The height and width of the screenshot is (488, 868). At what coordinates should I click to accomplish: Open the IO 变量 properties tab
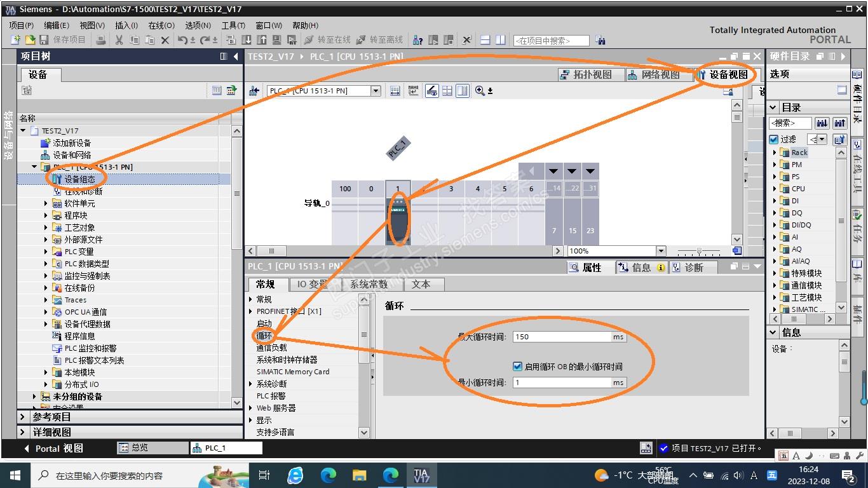pos(315,284)
